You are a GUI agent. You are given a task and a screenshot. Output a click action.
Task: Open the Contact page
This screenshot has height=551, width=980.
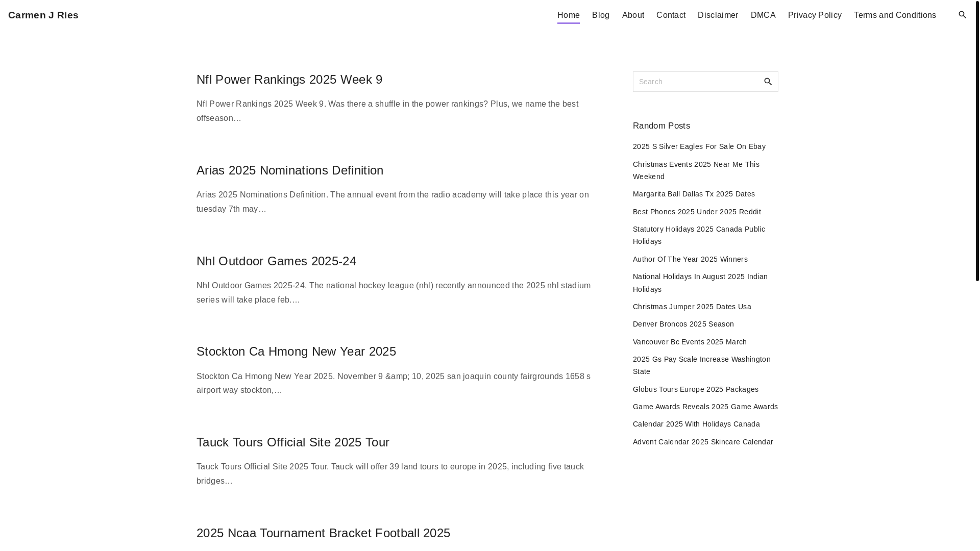click(x=671, y=15)
